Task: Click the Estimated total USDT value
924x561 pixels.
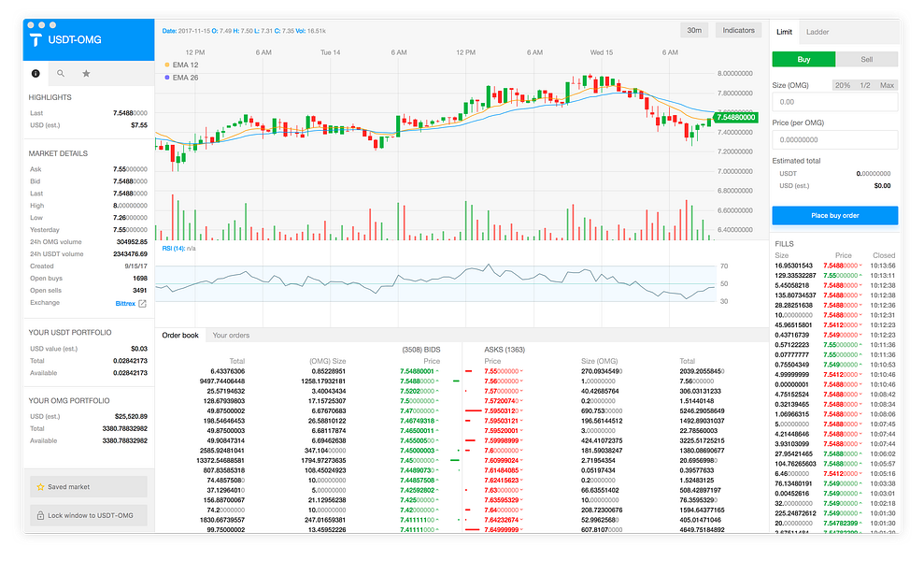Action: (x=874, y=174)
